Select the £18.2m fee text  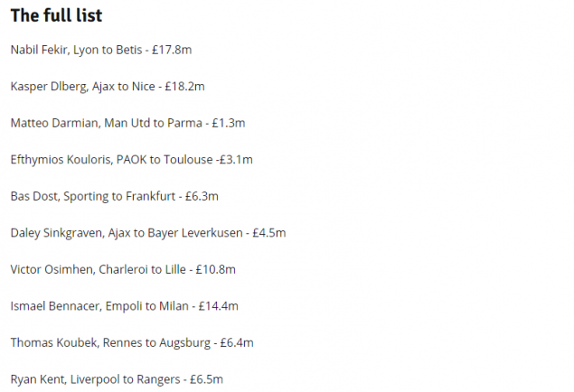[x=184, y=86]
